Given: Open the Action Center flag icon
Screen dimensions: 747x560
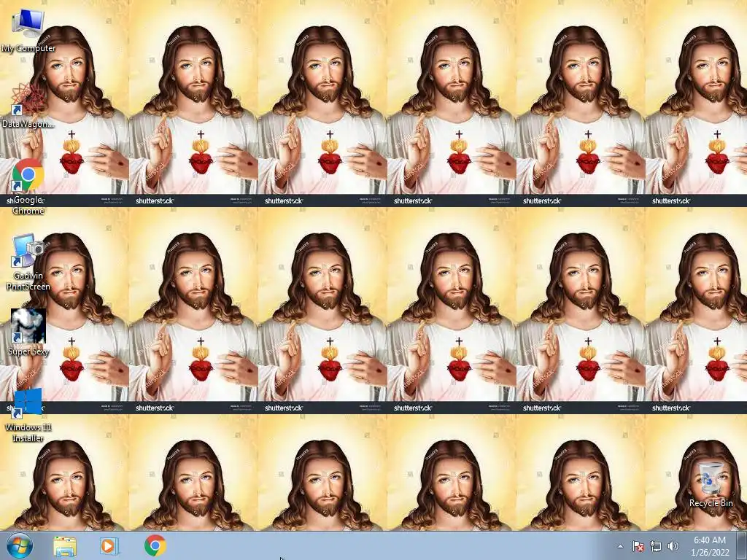Looking at the screenshot, I should 638,546.
